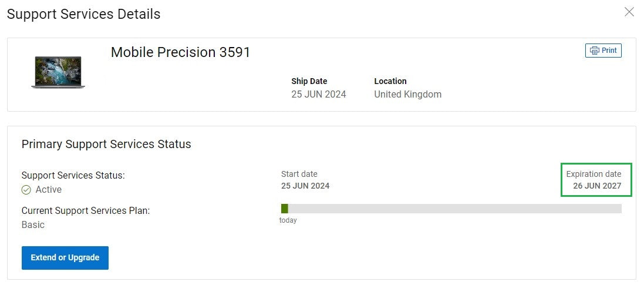Click the Expiration date label
644x285 pixels.
(x=594, y=174)
